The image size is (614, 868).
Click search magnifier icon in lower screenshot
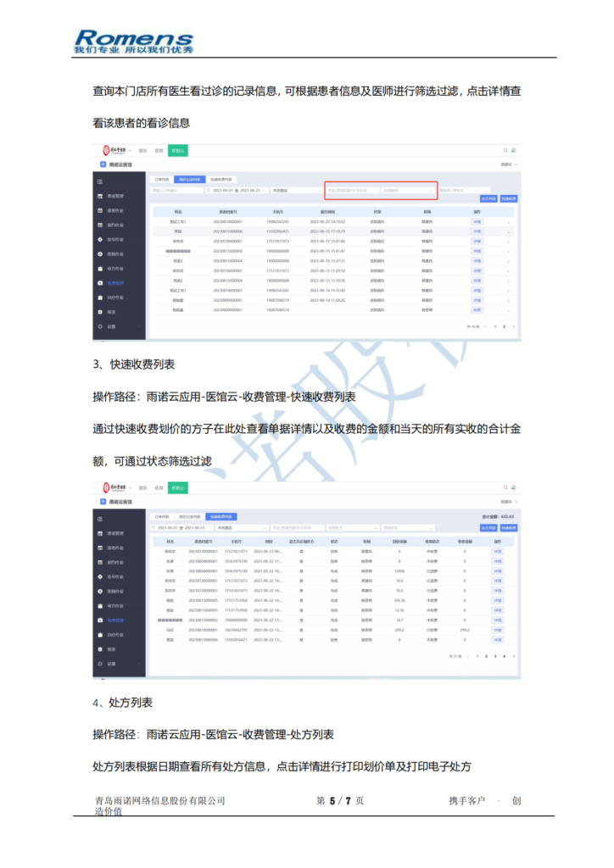[505, 487]
